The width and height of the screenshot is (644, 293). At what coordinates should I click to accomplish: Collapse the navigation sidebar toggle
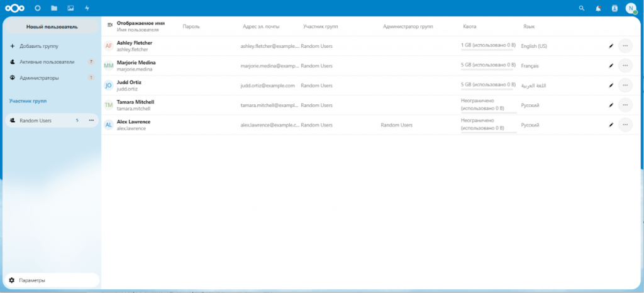110,25
